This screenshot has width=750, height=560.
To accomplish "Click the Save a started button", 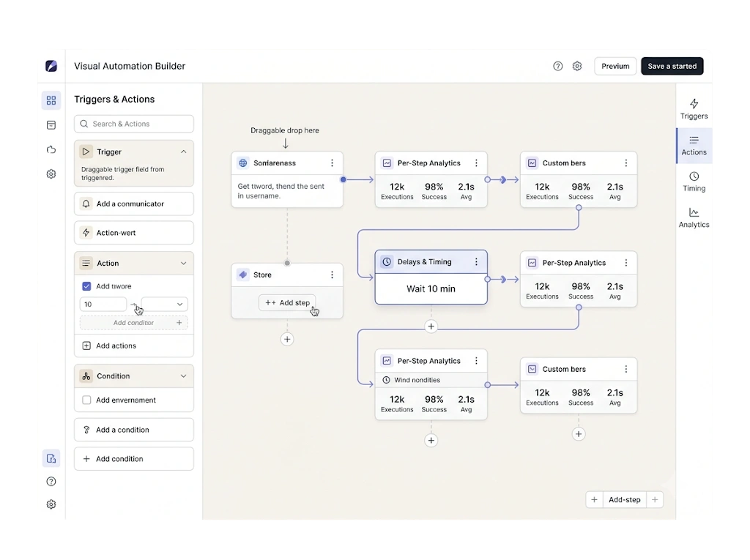I will tap(672, 66).
